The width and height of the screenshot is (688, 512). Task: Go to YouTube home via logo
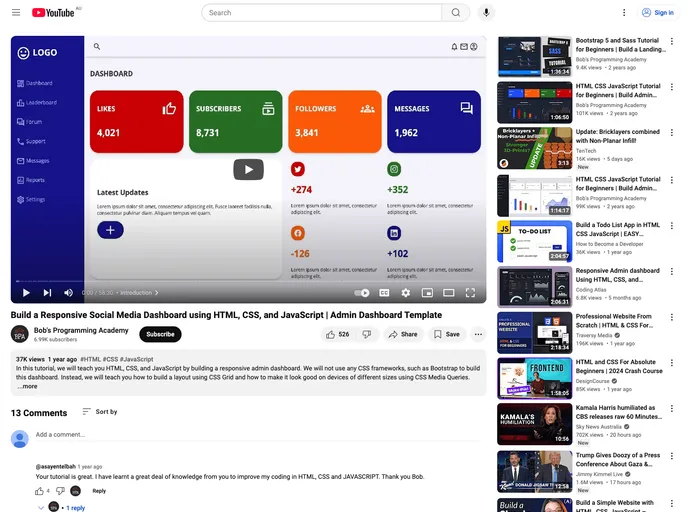[x=53, y=13]
